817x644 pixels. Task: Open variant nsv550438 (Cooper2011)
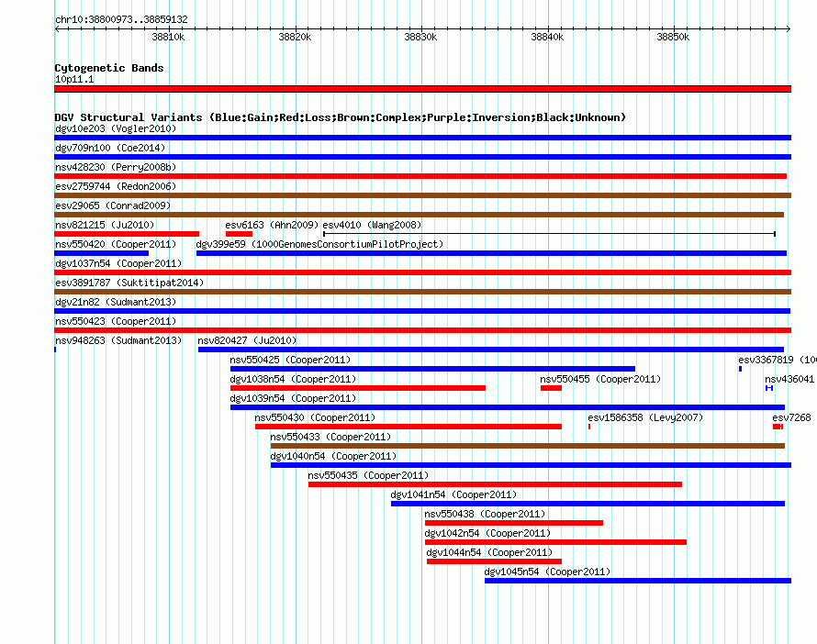pyautogui.click(x=485, y=514)
